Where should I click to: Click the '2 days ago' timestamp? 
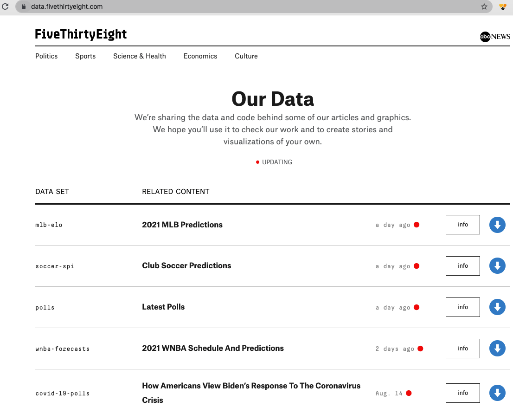395,349
